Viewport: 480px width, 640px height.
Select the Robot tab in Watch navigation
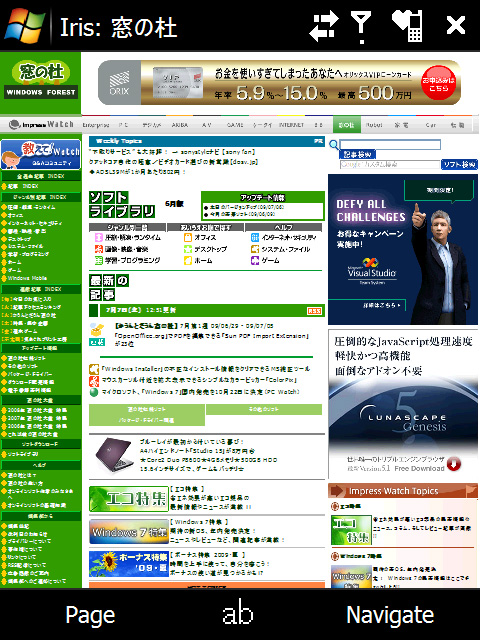point(374,125)
